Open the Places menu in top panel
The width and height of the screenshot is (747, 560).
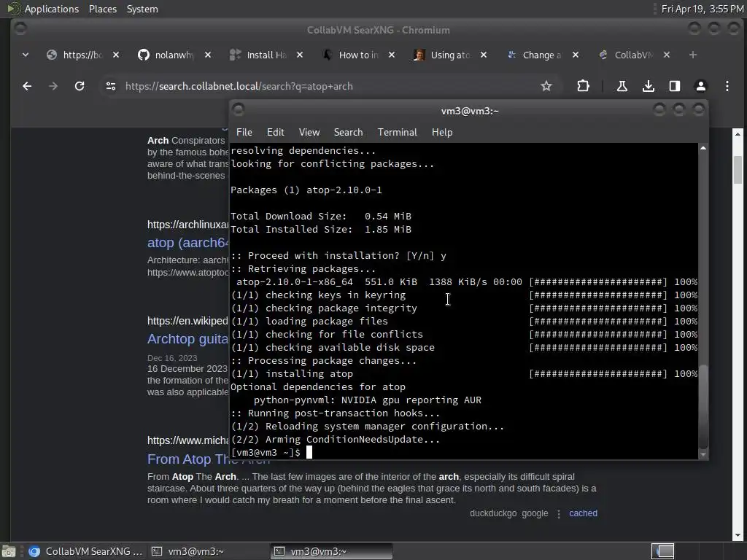point(103,9)
